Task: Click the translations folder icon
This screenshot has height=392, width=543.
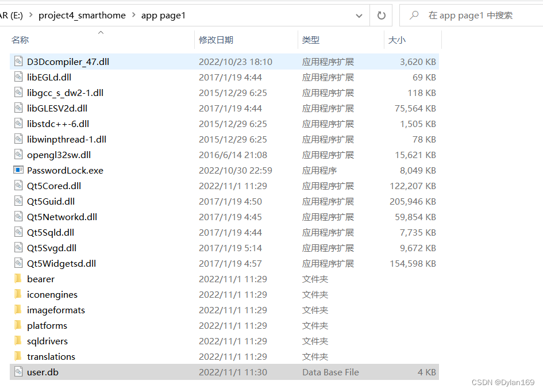Action: 18,356
